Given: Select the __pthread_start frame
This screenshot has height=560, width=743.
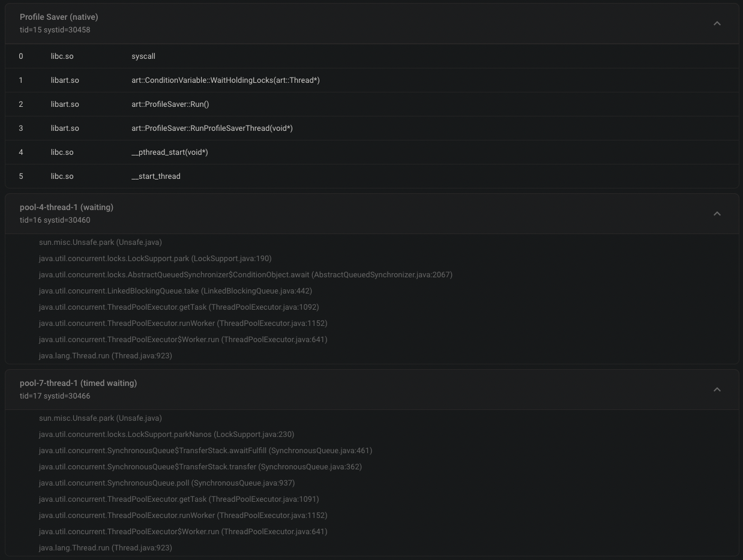Looking at the screenshot, I should pos(170,152).
